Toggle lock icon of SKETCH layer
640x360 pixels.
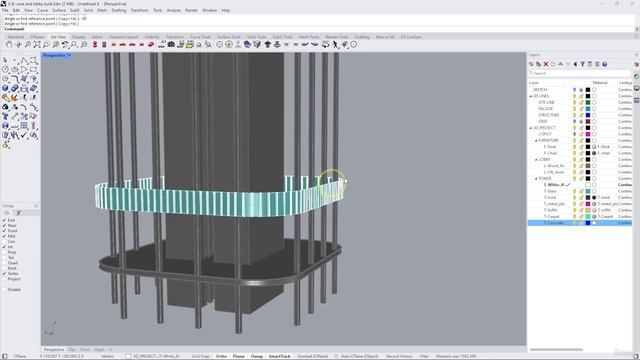pos(581,90)
